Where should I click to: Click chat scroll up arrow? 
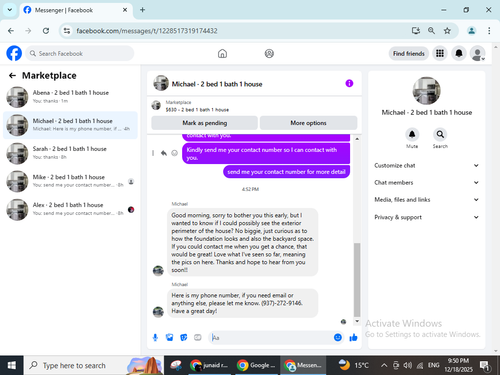pyautogui.click(x=357, y=139)
